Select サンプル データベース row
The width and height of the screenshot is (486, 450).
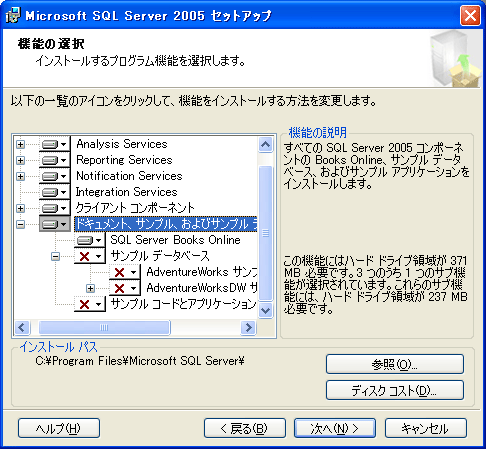point(160,256)
